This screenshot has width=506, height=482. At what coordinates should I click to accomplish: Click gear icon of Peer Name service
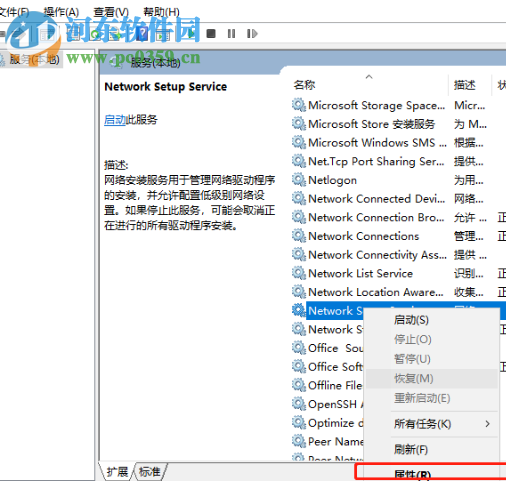click(299, 441)
